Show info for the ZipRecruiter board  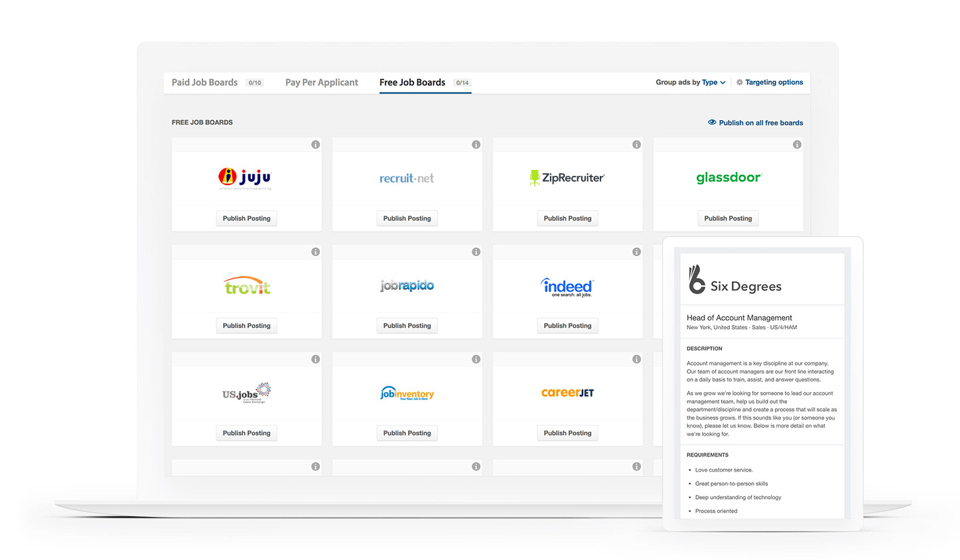click(637, 145)
